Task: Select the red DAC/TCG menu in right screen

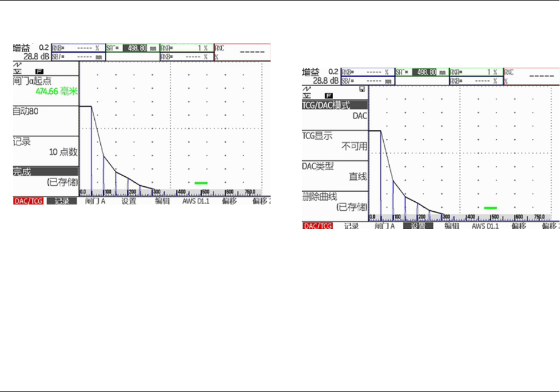Action: (318, 226)
